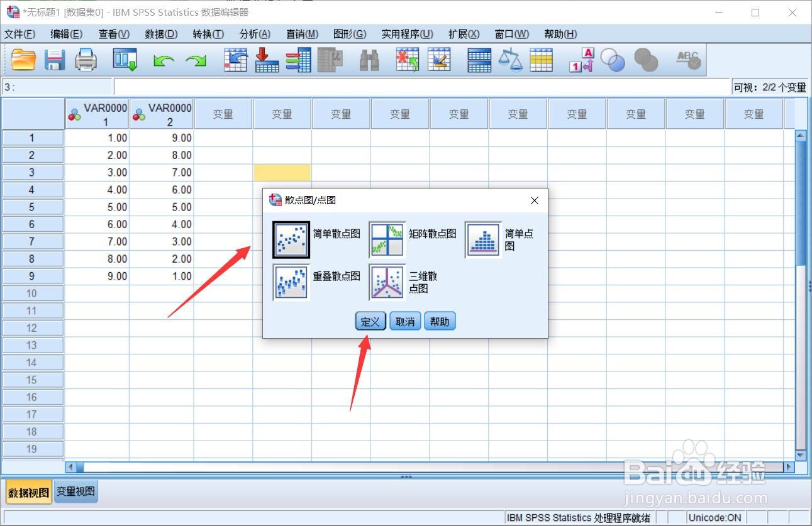Viewport: 812px width, 526px height.
Task: Click the Undo green arrow icon
Action: point(164,60)
